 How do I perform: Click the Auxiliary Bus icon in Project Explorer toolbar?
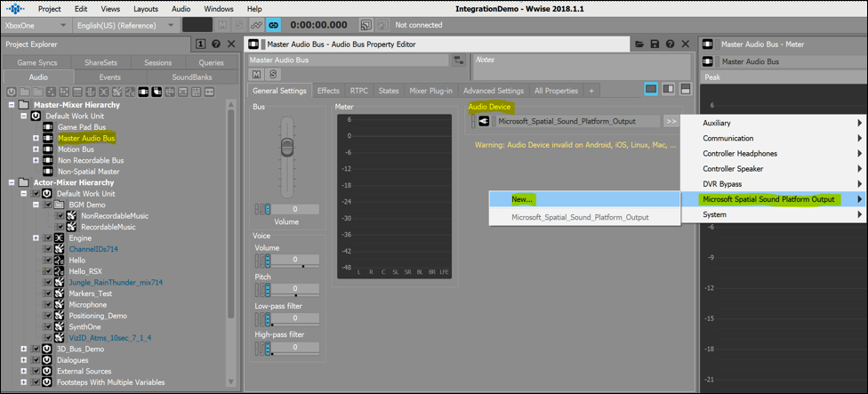point(157,92)
